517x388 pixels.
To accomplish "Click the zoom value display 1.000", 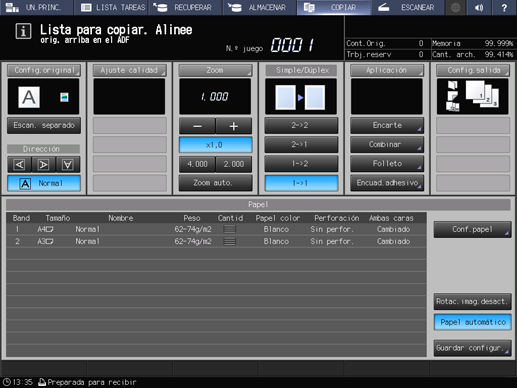I will 215,97.
